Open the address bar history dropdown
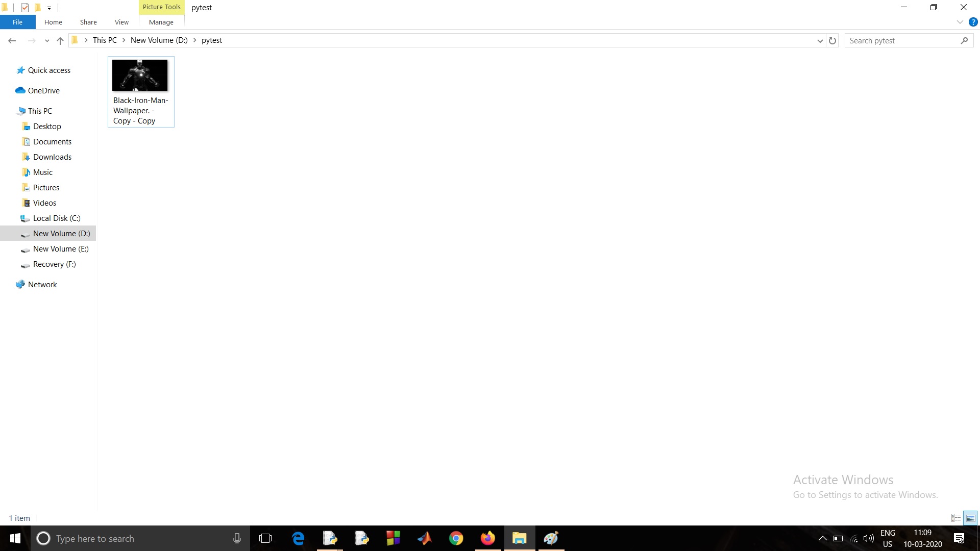The height and width of the screenshot is (551, 980). pos(820,41)
